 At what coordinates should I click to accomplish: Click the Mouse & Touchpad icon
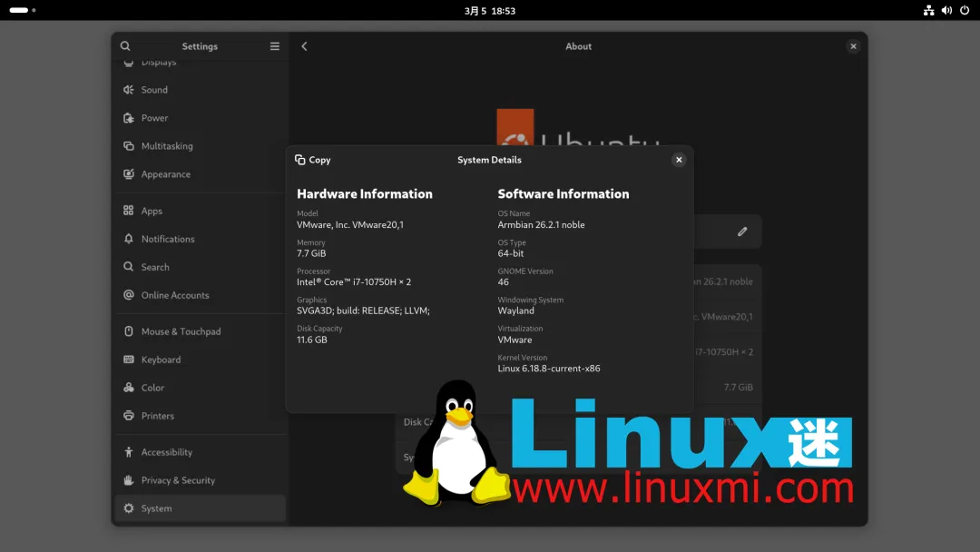coord(129,331)
